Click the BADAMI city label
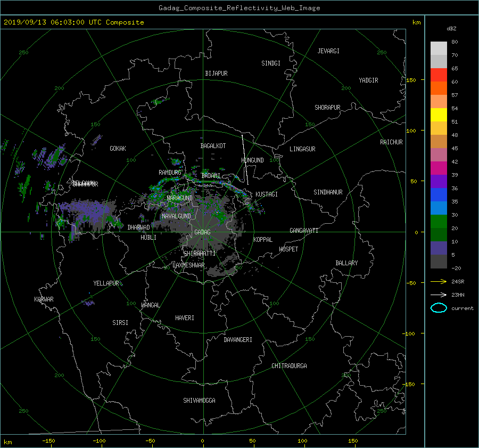This screenshot has width=479, height=448. (211, 176)
